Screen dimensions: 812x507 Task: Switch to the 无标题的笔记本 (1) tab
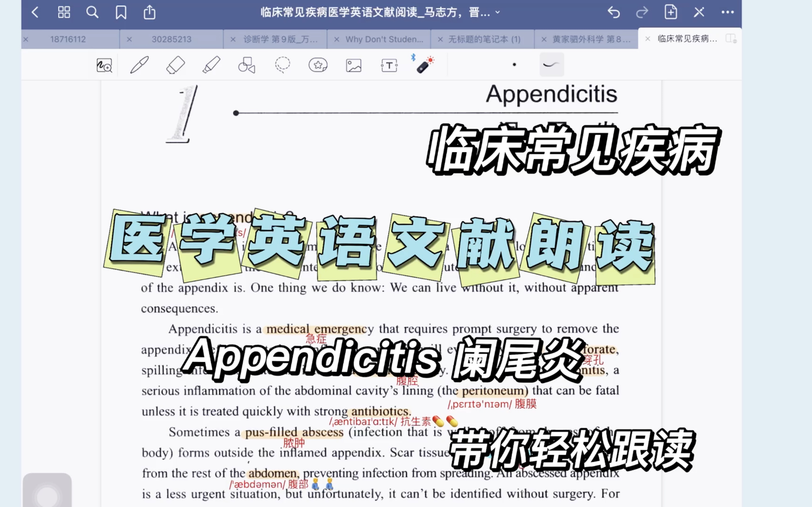click(x=485, y=39)
